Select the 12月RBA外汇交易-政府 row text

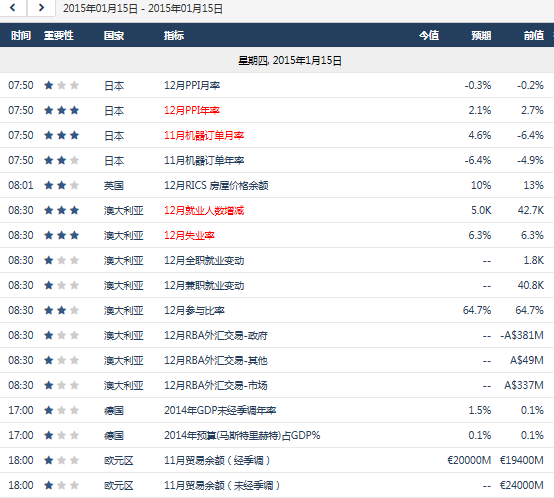point(216,336)
